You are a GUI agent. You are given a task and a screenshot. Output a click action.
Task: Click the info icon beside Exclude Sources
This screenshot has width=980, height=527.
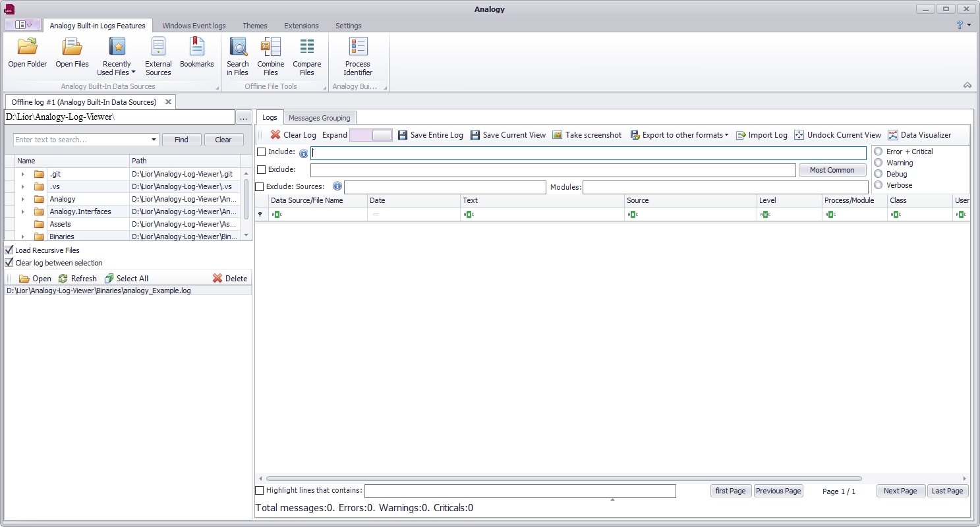337,186
